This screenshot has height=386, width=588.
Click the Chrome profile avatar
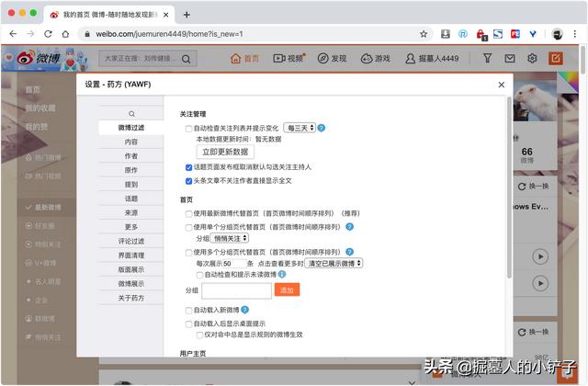click(x=558, y=34)
